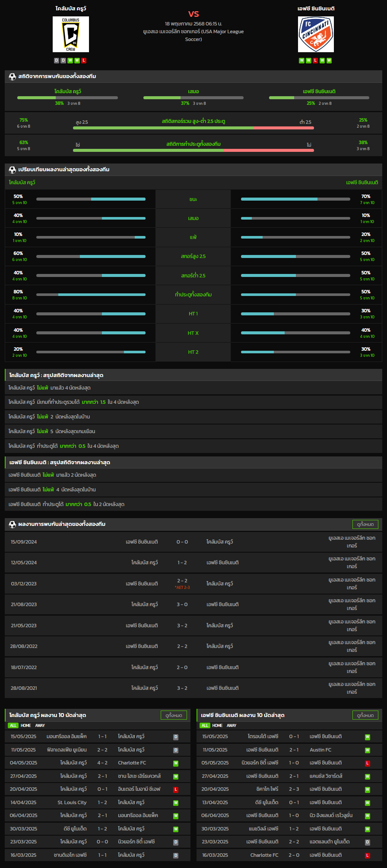Open head-to-head match dated 21/08/2023

click(193, 604)
